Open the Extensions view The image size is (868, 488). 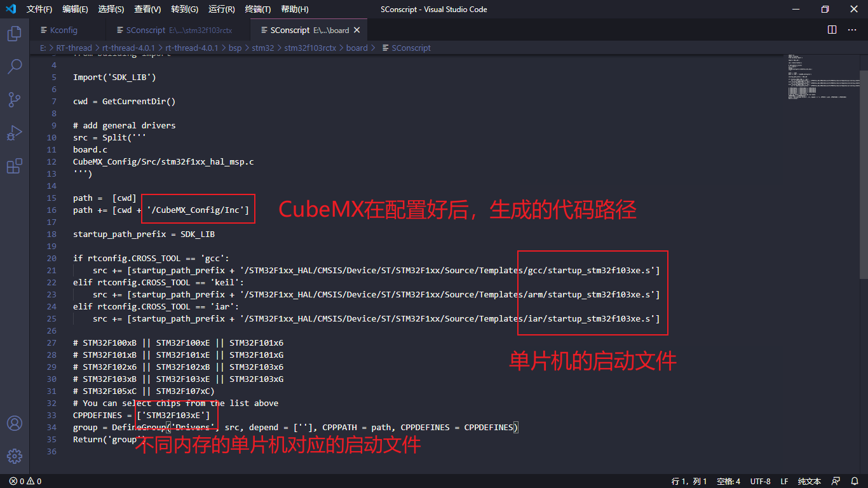click(x=14, y=166)
